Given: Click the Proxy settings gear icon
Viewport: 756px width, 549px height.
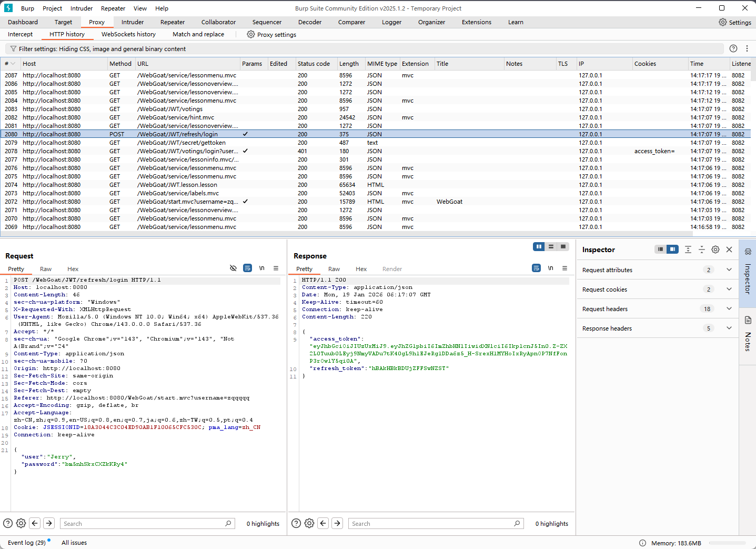Looking at the screenshot, I should point(251,35).
